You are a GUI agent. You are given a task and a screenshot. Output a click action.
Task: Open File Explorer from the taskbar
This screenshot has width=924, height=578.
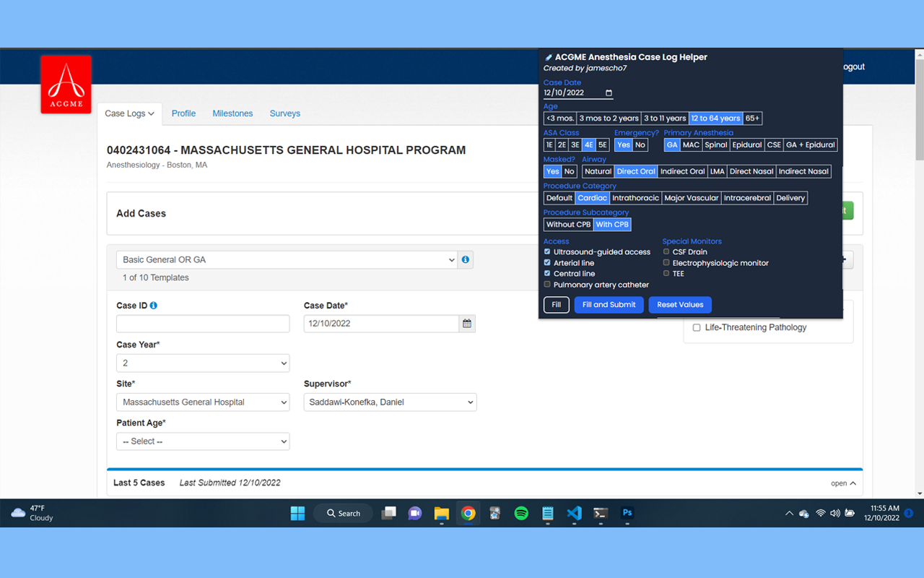pyautogui.click(x=442, y=513)
